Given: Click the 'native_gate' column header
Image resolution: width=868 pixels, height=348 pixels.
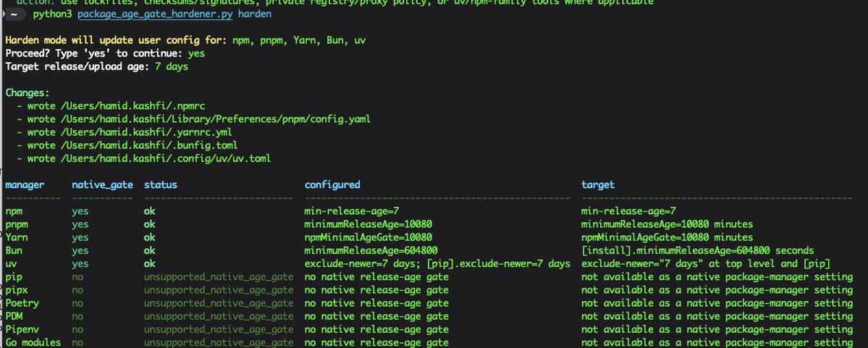Looking at the screenshot, I should point(102,184).
